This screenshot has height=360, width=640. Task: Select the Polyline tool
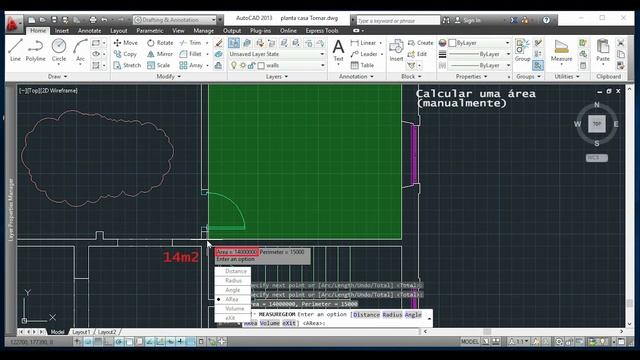36,50
